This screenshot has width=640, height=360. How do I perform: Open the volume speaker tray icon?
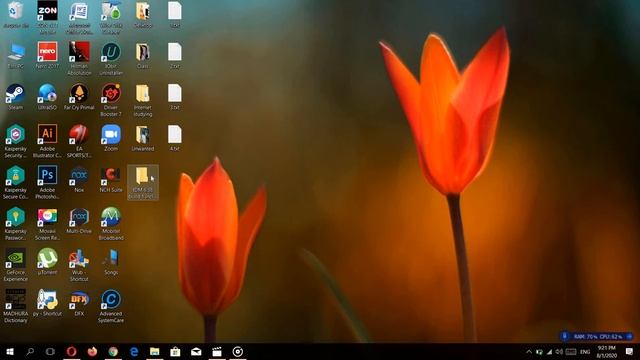click(x=559, y=351)
